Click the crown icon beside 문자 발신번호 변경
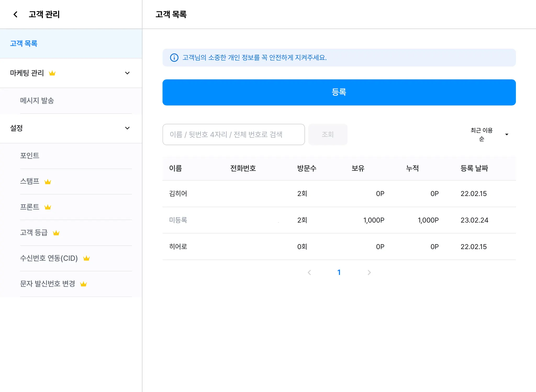Viewport: 536px width, 392px height. [83, 284]
